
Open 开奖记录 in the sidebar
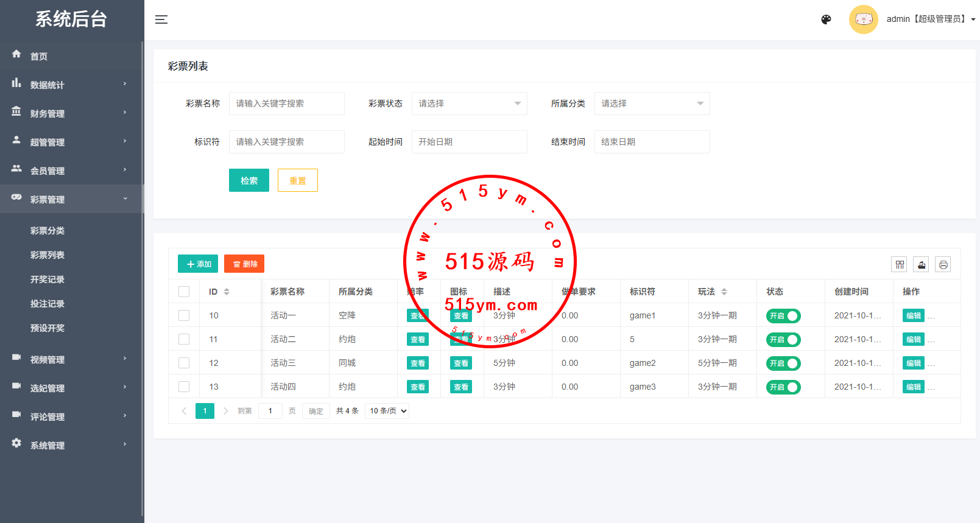(48, 279)
